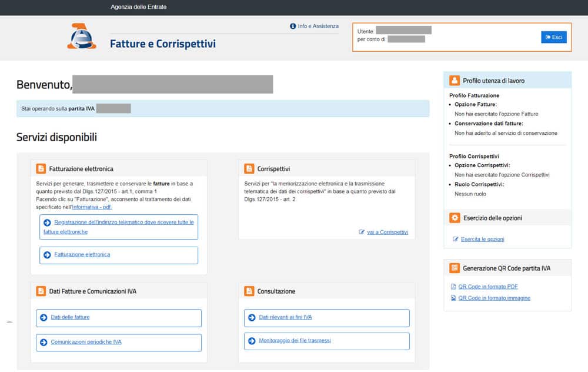Click the Generazione QR Code partita IVA icon
The width and height of the screenshot is (588, 372).
454,268
